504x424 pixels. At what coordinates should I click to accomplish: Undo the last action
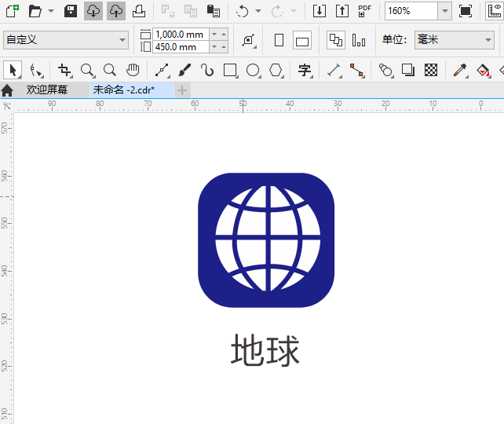(x=242, y=11)
